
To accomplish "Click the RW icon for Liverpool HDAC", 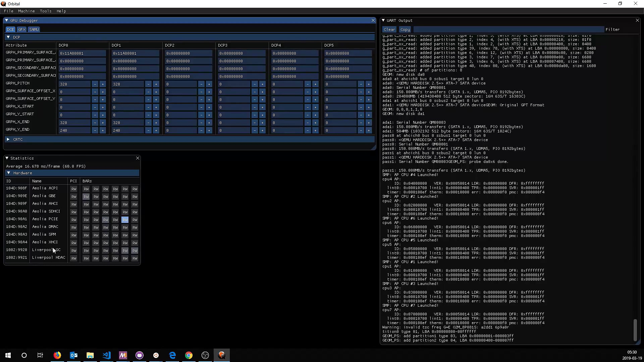I will click(73, 258).
